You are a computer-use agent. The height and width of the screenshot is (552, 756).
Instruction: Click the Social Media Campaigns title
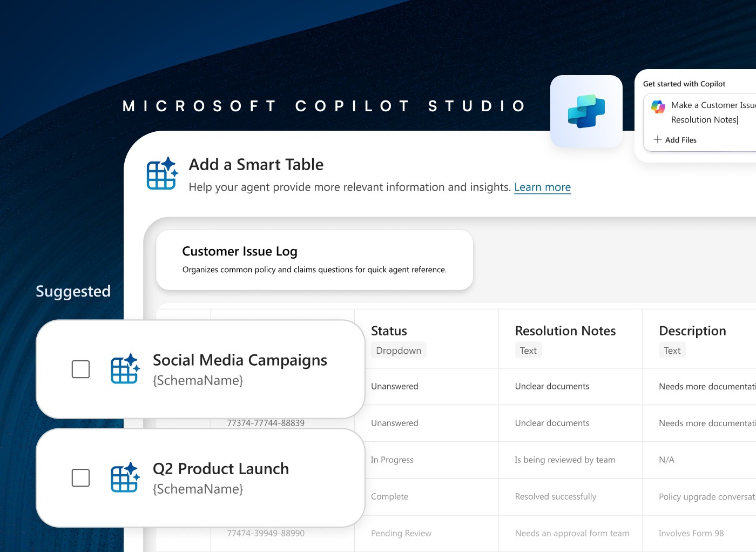click(240, 360)
